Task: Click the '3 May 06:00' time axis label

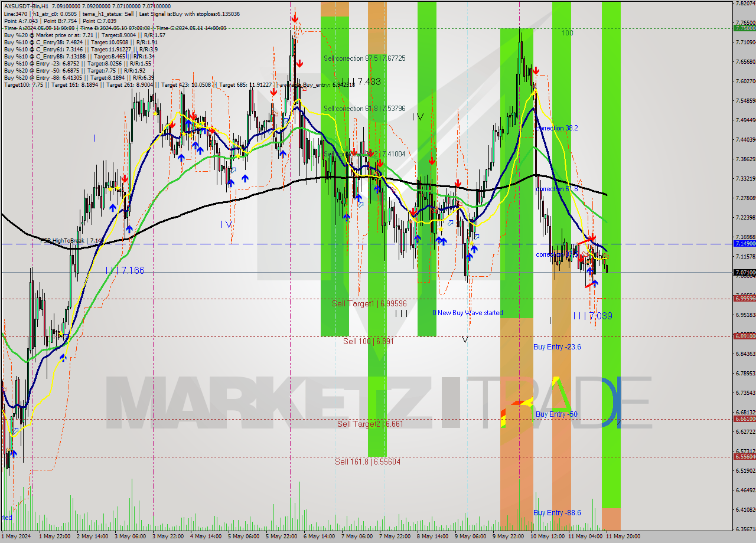Action: 131,536
